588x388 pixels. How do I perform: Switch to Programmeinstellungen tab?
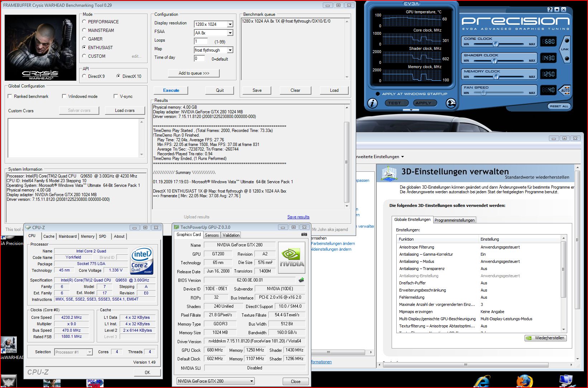pos(455,220)
